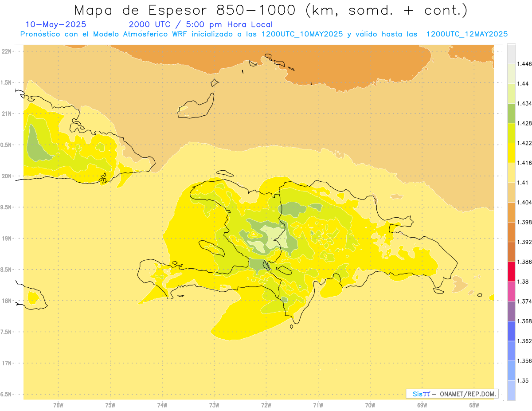Click the legend value '1.356'
The image size is (532, 411).
point(524,361)
